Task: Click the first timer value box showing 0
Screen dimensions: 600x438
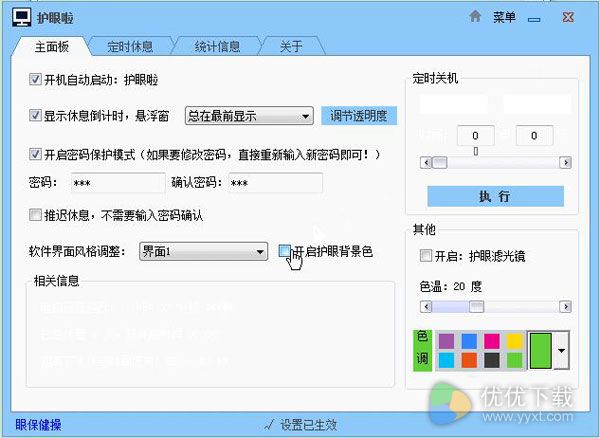Action: [475, 135]
